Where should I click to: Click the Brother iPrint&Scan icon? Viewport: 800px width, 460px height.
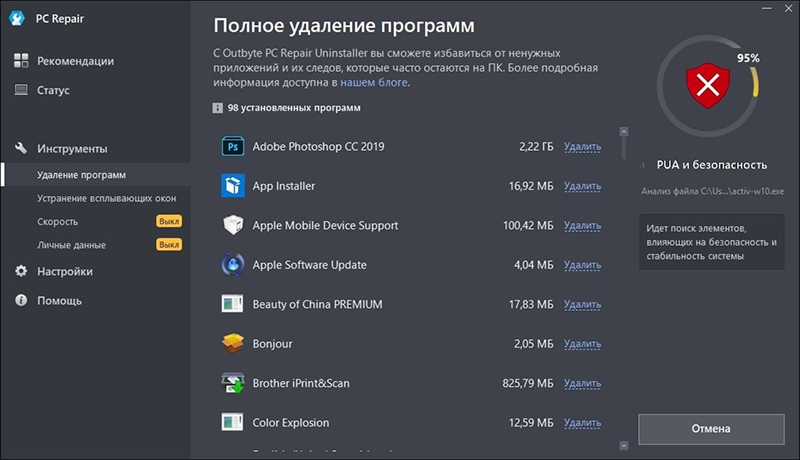pyautogui.click(x=233, y=383)
